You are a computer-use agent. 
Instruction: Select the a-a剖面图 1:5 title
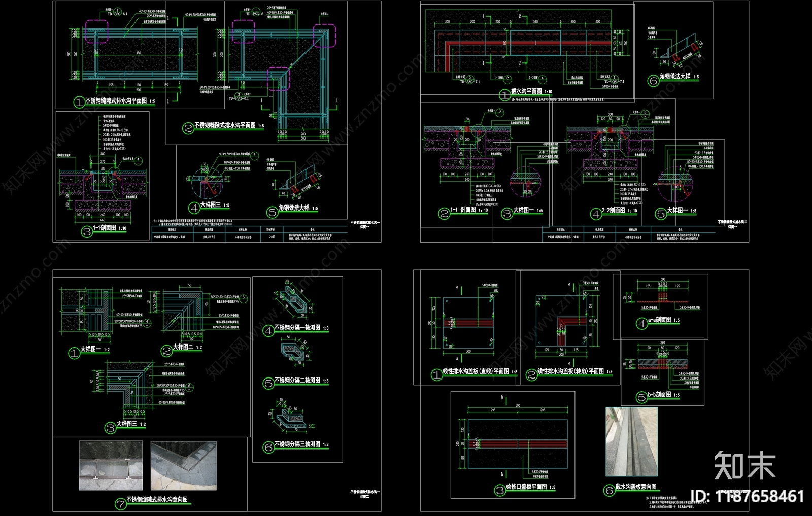tap(658, 321)
